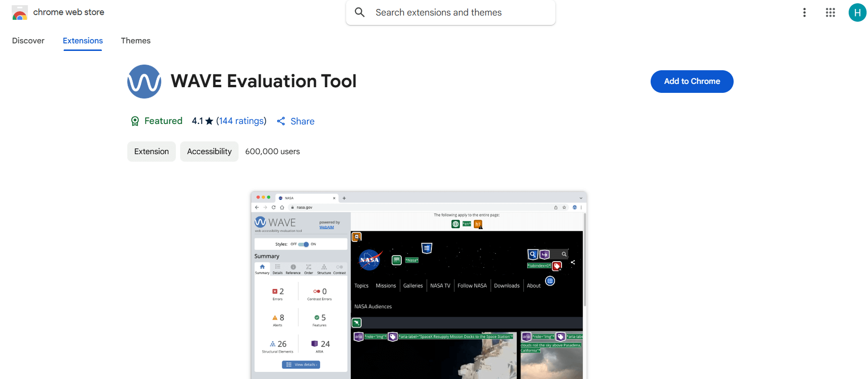Click the Share link
This screenshot has height=379, width=868.
pos(302,121)
